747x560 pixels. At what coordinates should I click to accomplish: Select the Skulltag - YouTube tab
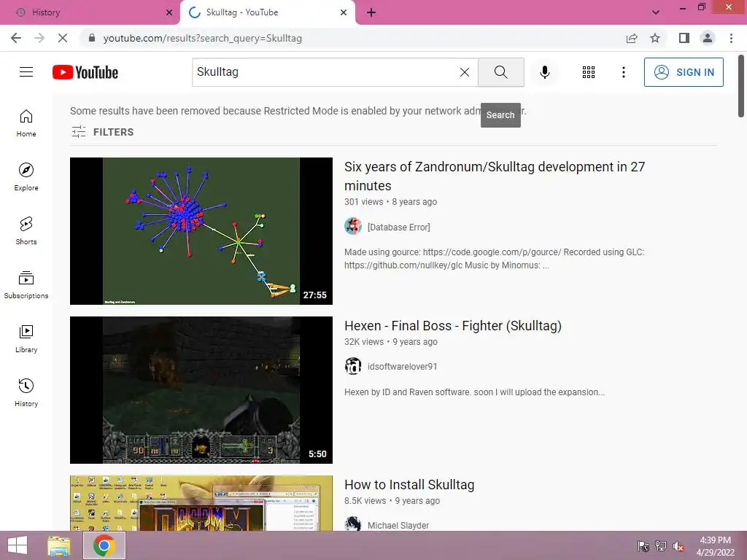[267, 12]
